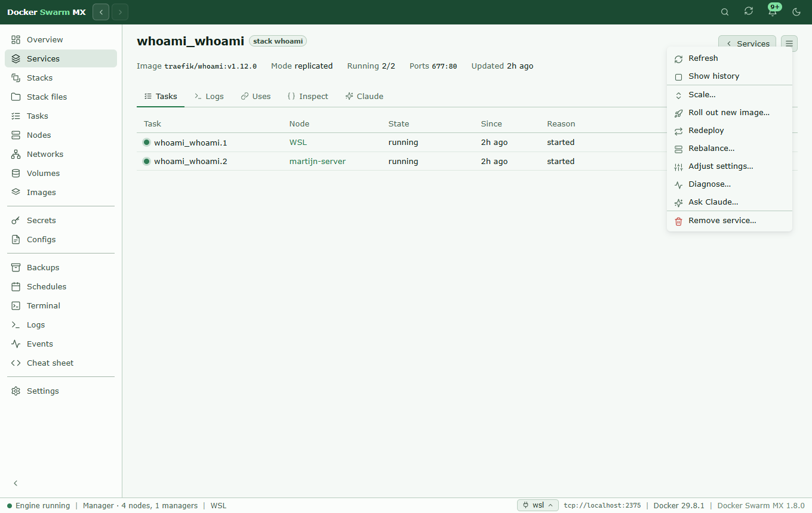Open Terminal in the sidebar

(x=61, y=305)
